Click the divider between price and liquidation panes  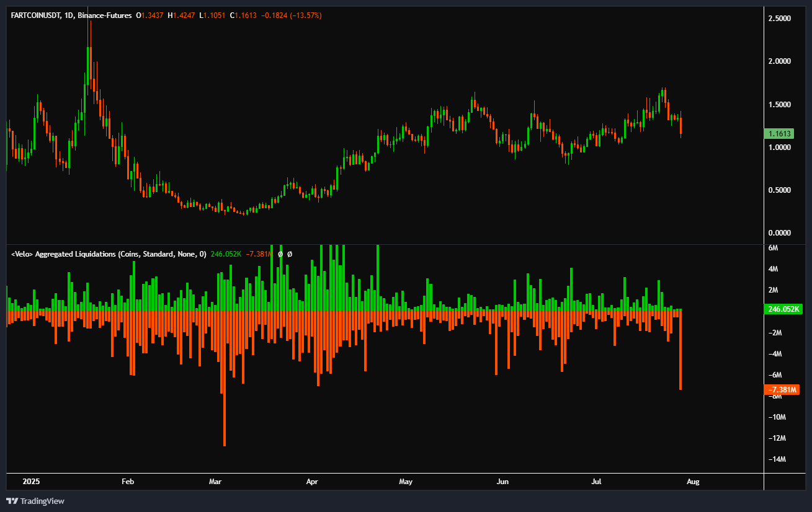point(385,244)
